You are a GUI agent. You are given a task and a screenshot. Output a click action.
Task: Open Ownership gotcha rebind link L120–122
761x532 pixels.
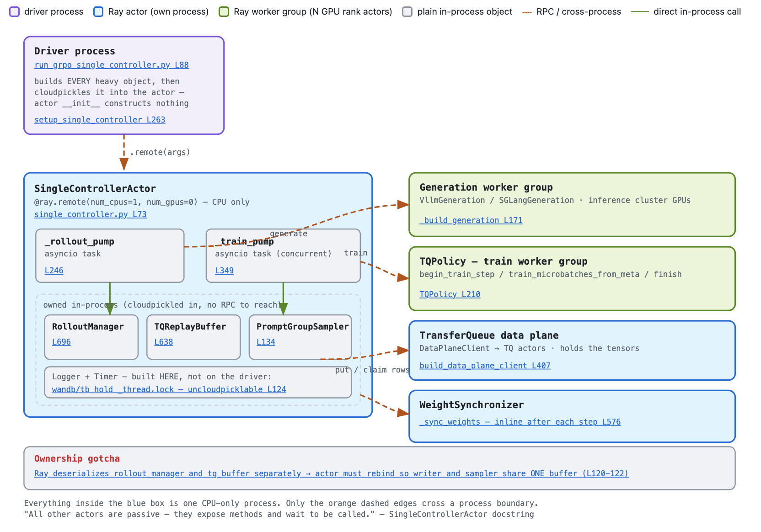click(332, 473)
